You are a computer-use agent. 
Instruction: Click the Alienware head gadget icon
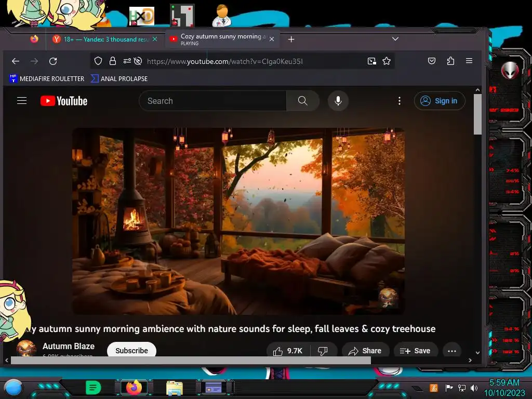click(x=510, y=70)
